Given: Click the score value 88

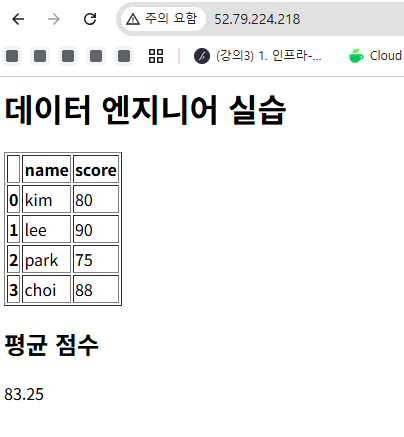Looking at the screenshot, I should pyautogui.click(x=96, y=289).
